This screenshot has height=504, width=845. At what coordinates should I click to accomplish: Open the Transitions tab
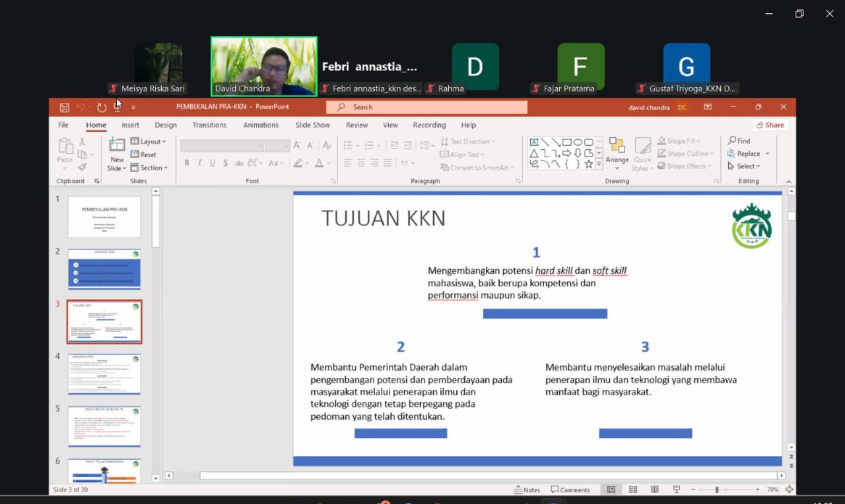209,125
